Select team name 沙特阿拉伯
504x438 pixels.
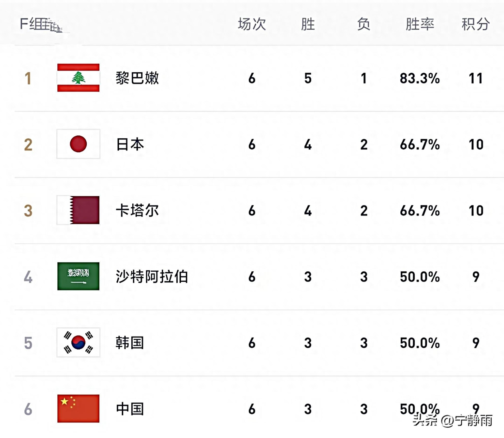(x=152, y=276)
